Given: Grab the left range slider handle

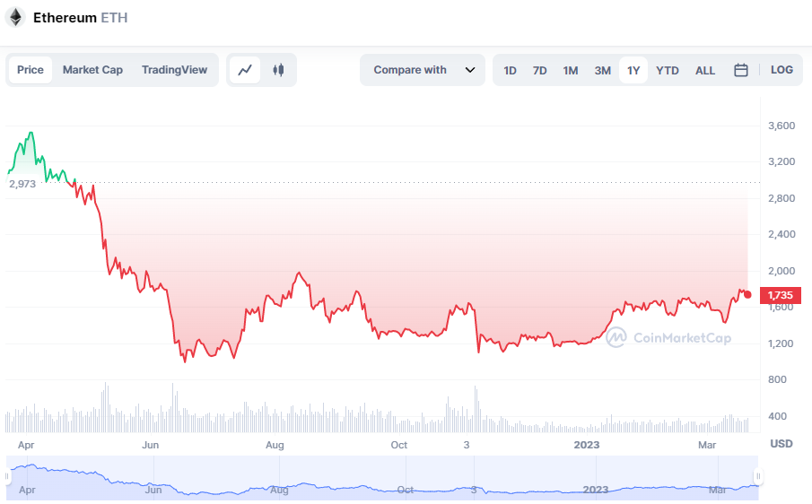Looking at the screenshot, I should point(7,475).
